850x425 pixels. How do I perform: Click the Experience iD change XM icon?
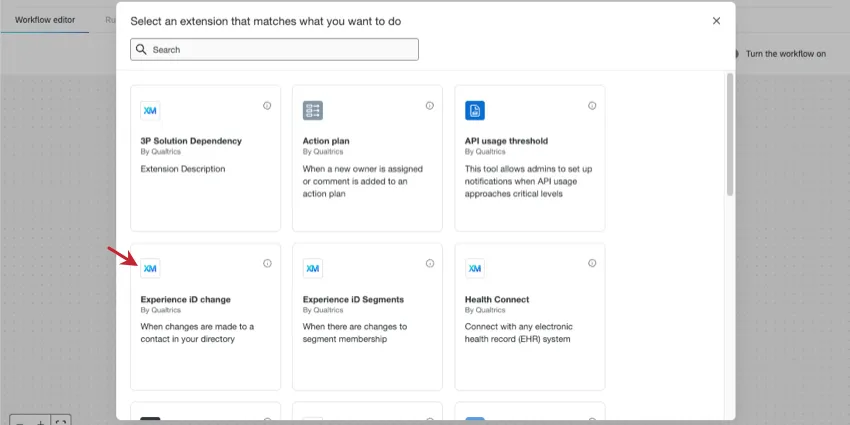pos(150,268)
